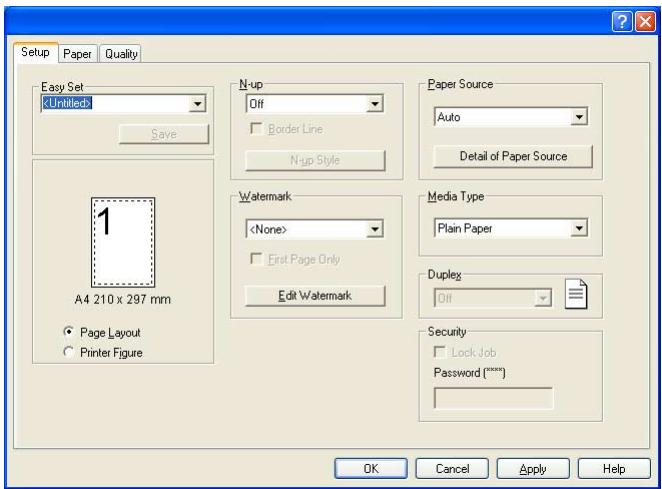Click the A4 210 x 297 mm label
This screenshot has width=662, height=489.
coord(123,299)
